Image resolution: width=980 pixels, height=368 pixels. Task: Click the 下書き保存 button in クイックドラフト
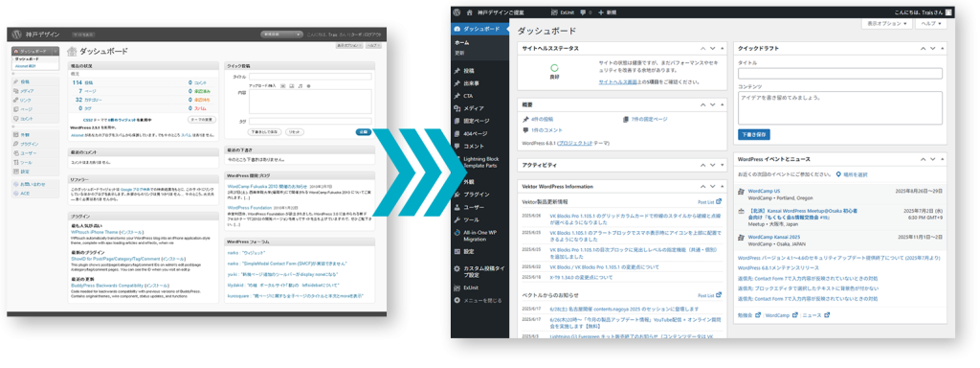coord(754,134)
